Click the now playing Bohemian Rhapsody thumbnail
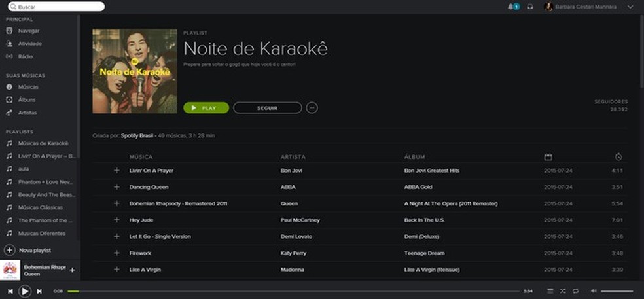644x299 pixels. pyautogui.click(x=10, y=270)
